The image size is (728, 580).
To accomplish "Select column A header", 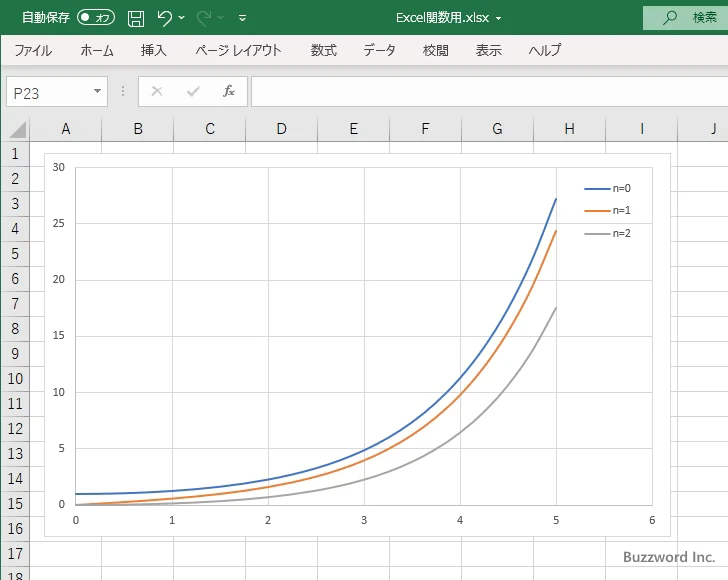I will point(65,129).
